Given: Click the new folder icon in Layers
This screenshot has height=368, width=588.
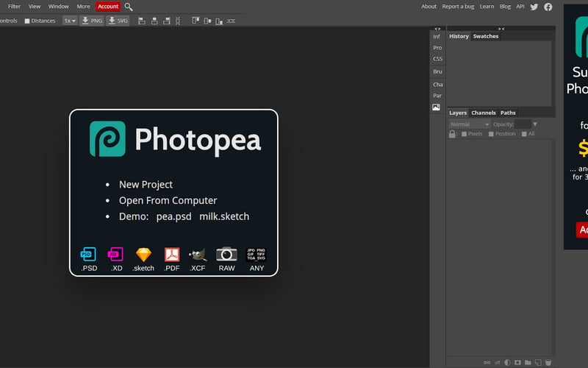Looking at the screenshot, I should click(x=528, y=362).
